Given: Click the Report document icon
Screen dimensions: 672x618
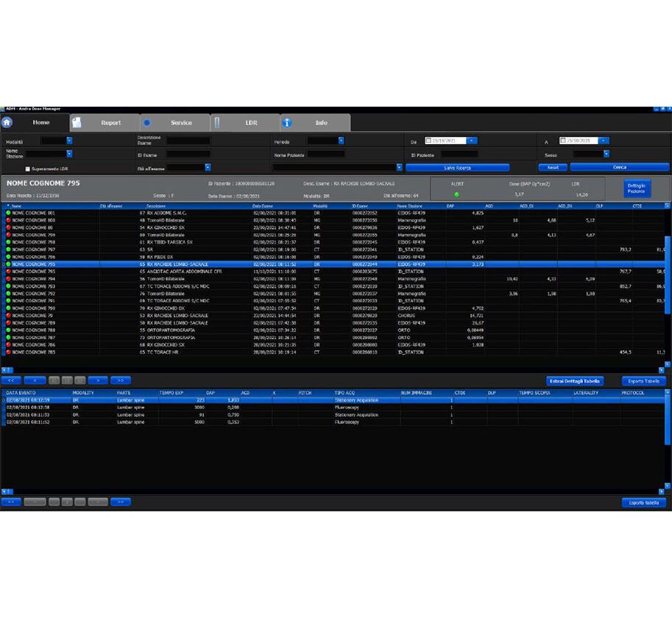Looking at the screenshot, I should (77, 123).
